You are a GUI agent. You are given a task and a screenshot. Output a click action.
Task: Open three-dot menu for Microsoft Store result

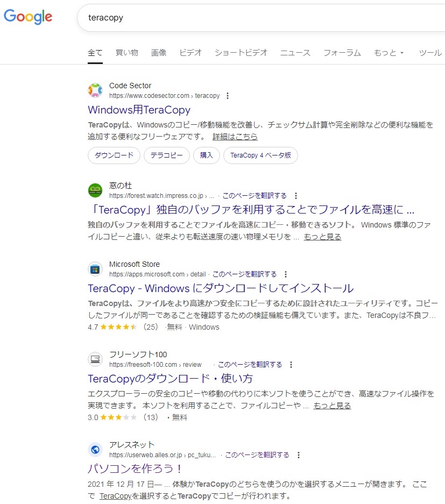pyautogui.click(x=286, y=274)
